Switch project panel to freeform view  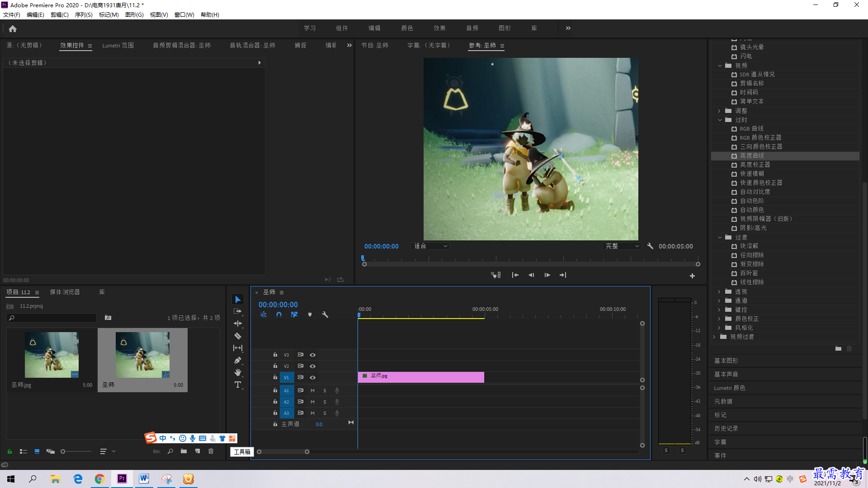click(x=51, y=451)
